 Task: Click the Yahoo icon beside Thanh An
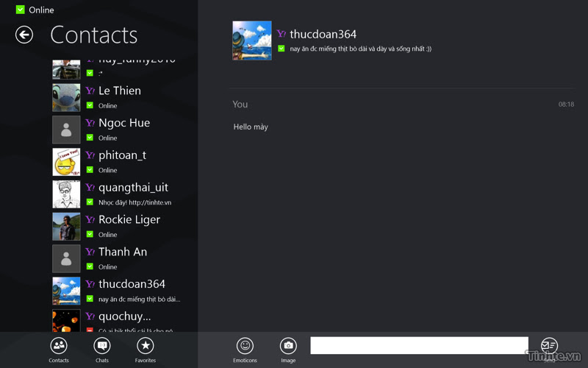90,252
